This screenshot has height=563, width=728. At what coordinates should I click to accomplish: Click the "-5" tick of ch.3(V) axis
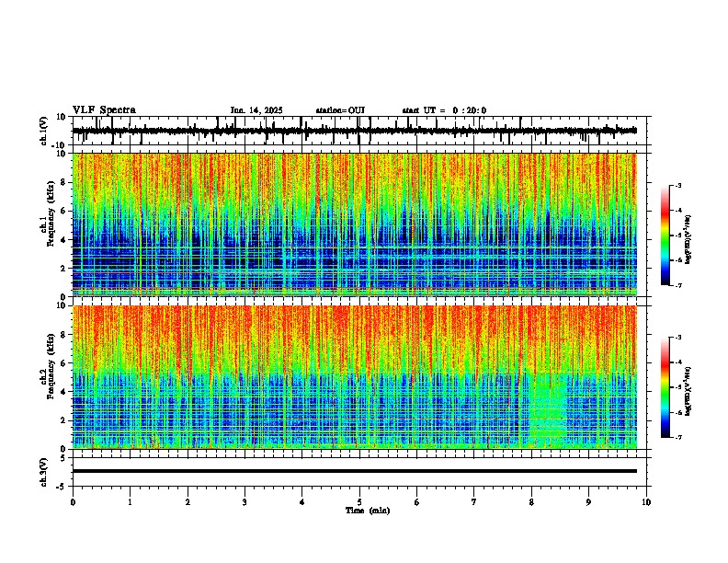63,487
